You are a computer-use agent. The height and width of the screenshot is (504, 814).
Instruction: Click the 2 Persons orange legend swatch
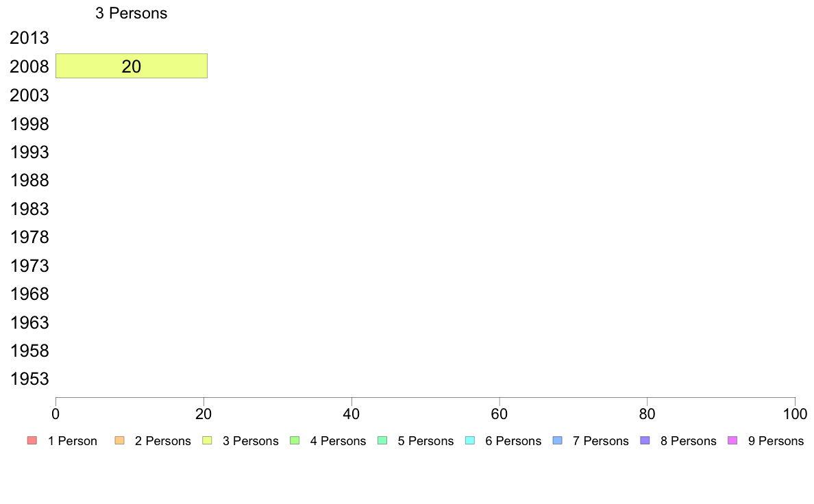click(x=119, y=441)
